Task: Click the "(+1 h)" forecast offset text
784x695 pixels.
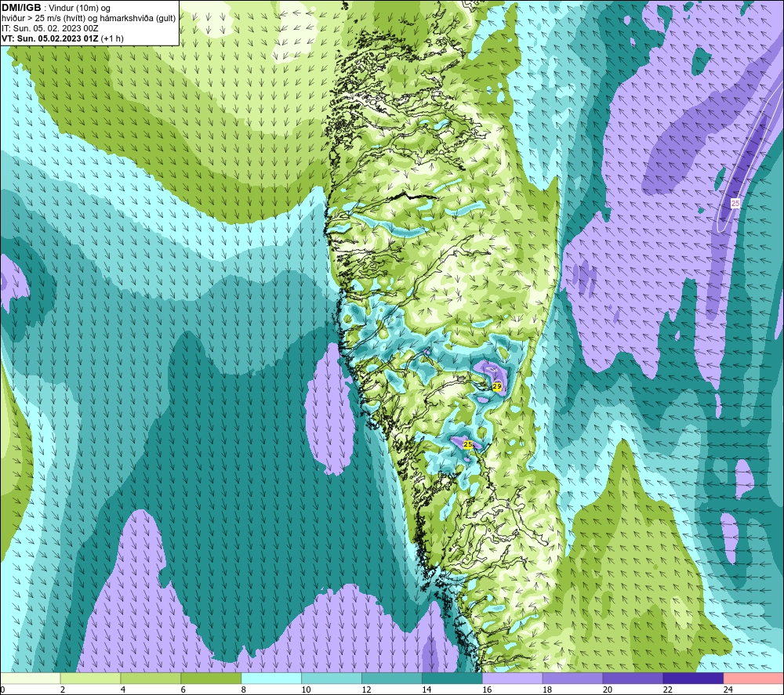Action: click(x=112, y=38)
